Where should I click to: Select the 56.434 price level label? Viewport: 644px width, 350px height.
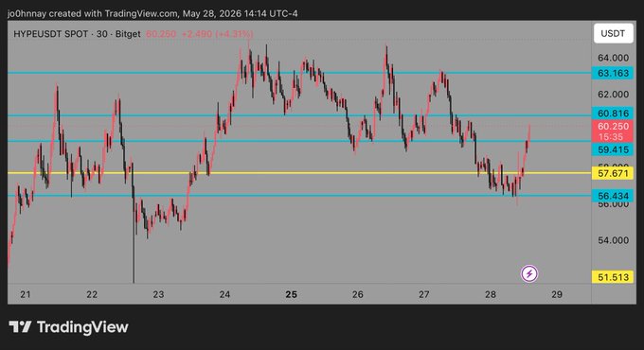coord(613,196)
